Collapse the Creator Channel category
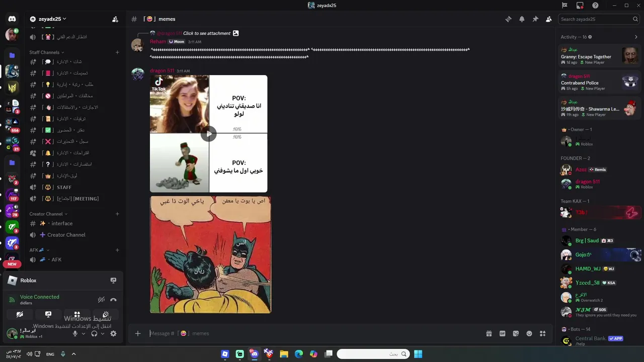The width and height of the screenshot is (644, 362). (x=48, y=214)
